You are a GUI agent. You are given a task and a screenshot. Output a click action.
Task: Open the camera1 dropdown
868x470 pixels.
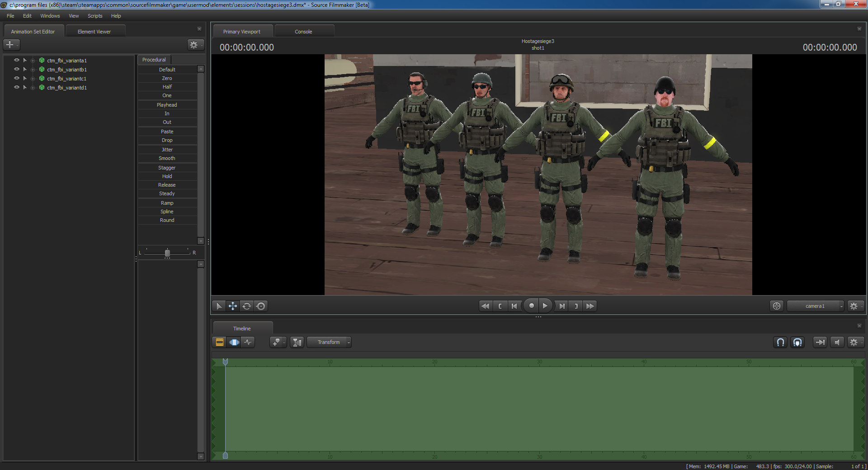pos(816,306)
